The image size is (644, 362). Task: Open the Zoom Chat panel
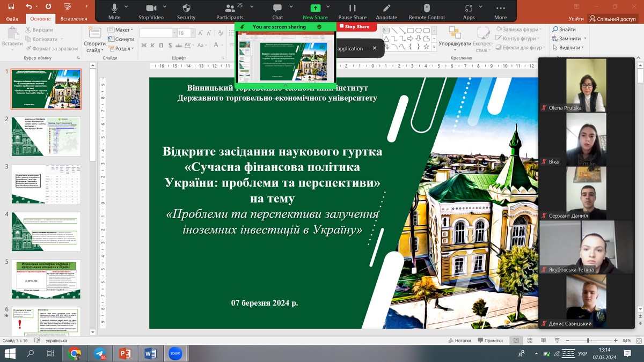click(x=277, y=9)
